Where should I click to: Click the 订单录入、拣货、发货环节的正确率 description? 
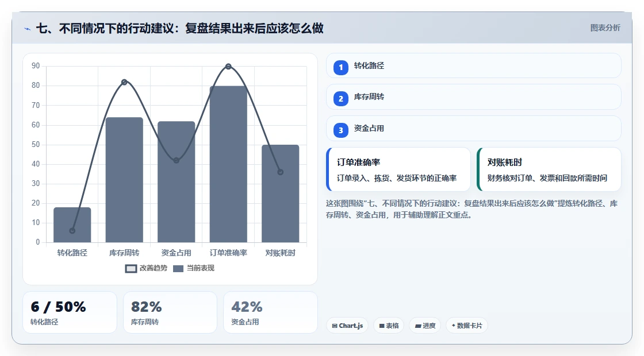[397, 178]
